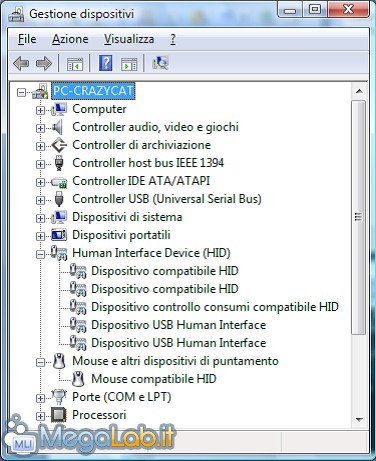Expand Controller audio, video e giochi
Viewport: 376px width, 461px height.
(x=40, y=128)
